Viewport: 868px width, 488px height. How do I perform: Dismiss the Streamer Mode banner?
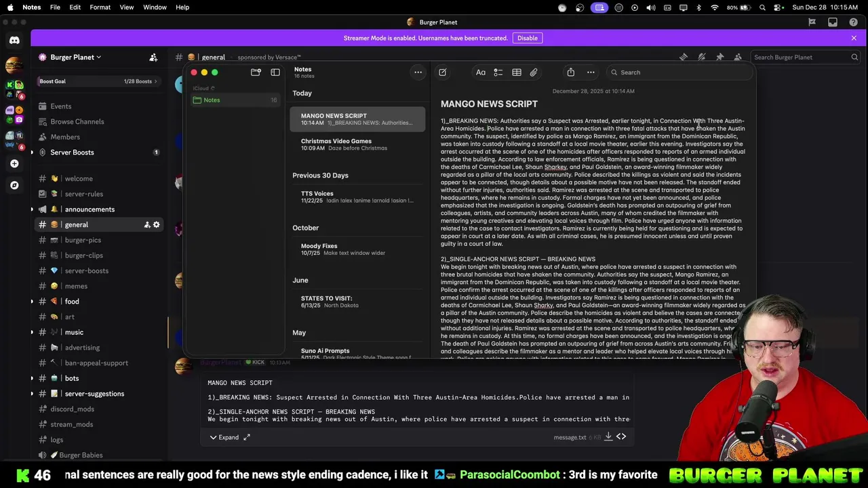854,38
